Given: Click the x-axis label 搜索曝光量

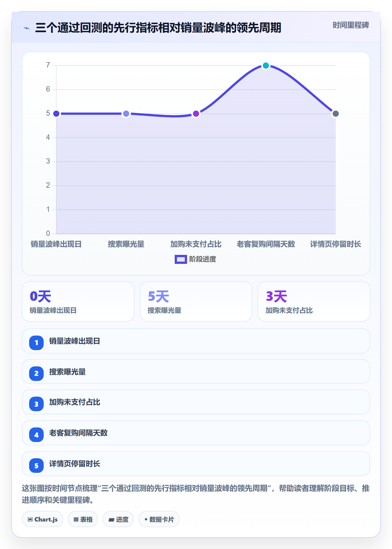Looking at the screenshot, I should tap(126, 244).
